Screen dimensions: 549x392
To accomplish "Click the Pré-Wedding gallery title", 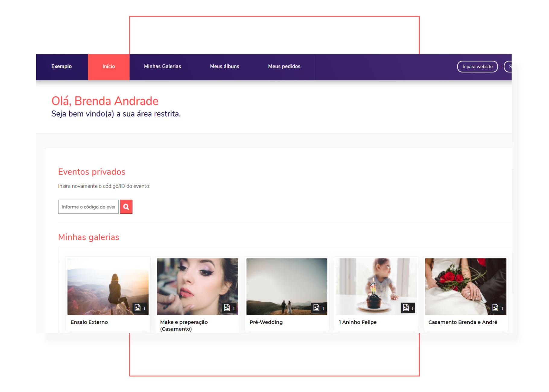I will 266,322.
